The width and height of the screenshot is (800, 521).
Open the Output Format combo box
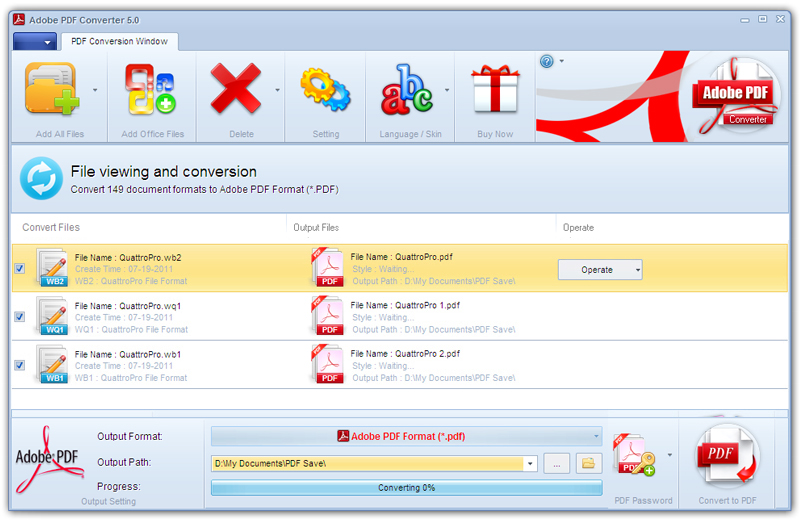pos(407,436)
